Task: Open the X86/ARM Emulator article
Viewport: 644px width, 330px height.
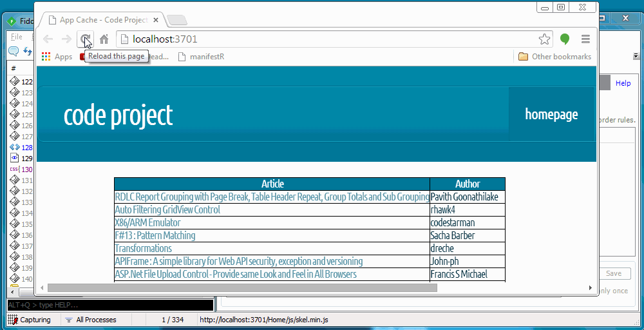Action: (147, 223)
